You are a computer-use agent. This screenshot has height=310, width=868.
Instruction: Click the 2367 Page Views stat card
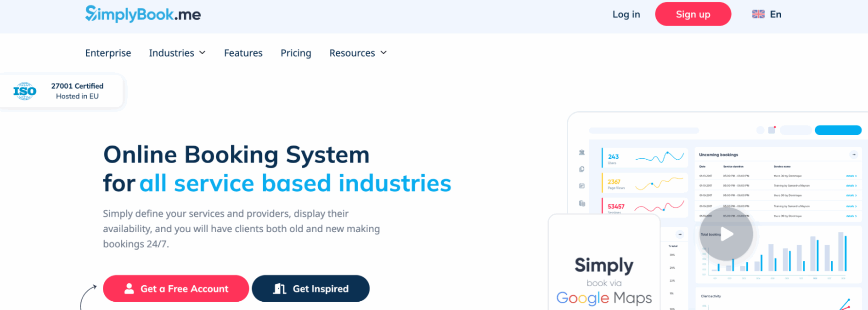click(645, 183)
